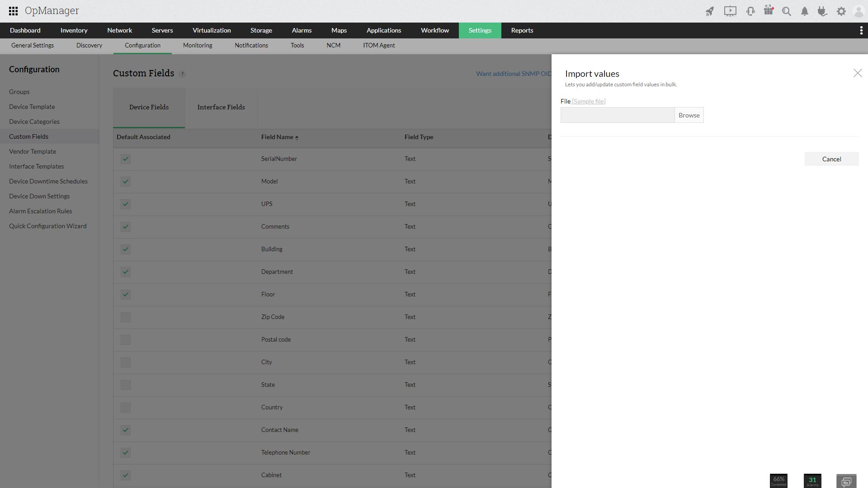Image resolution: width=868 pixels, height=488 pixels.
Task: Uncheck the SerialNumber default associated checkbox
Action: tap(126, 159)
